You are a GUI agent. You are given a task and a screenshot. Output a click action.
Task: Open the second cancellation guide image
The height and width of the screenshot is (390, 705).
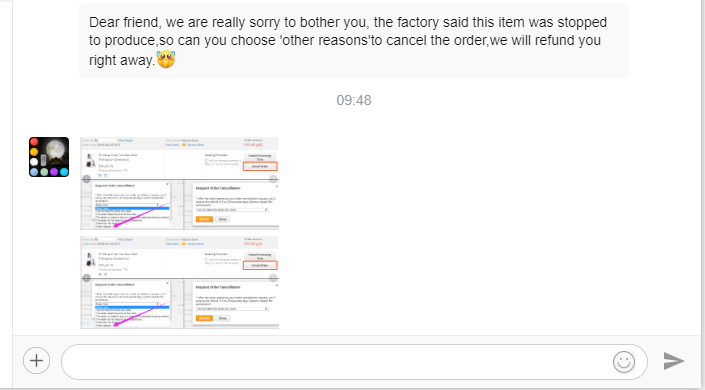coord(180,282)
